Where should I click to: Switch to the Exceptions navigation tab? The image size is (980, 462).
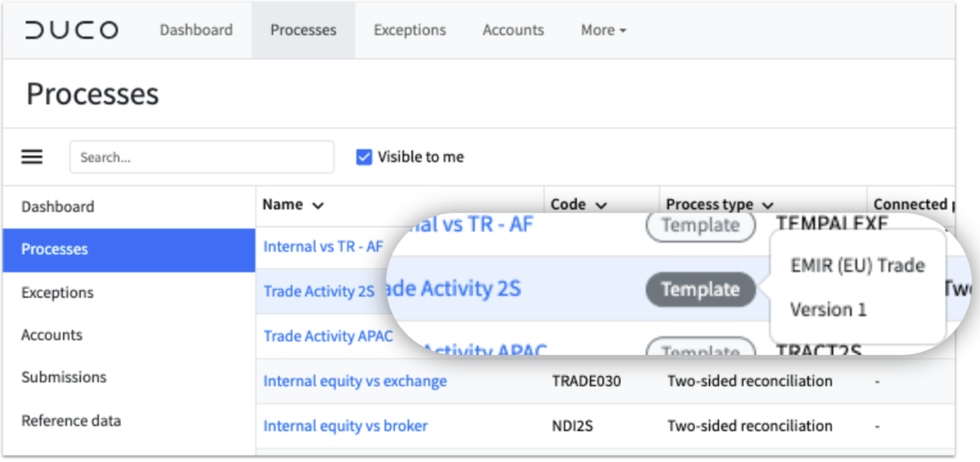pyautogui.click(x=409, y=29)
